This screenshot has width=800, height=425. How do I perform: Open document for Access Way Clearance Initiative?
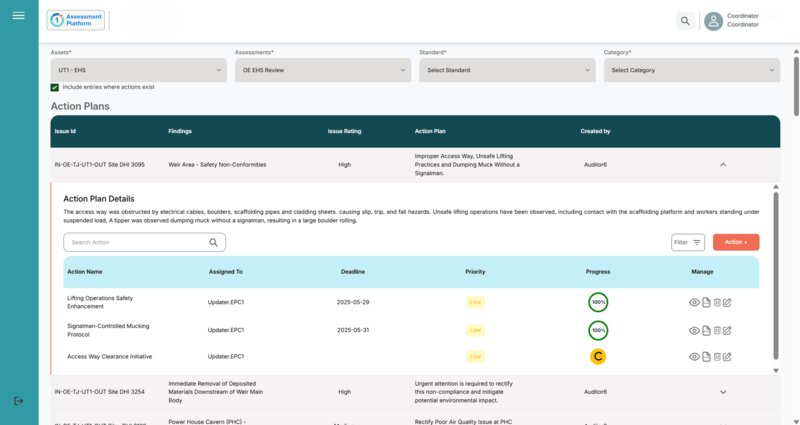click(x=705, y=357)
